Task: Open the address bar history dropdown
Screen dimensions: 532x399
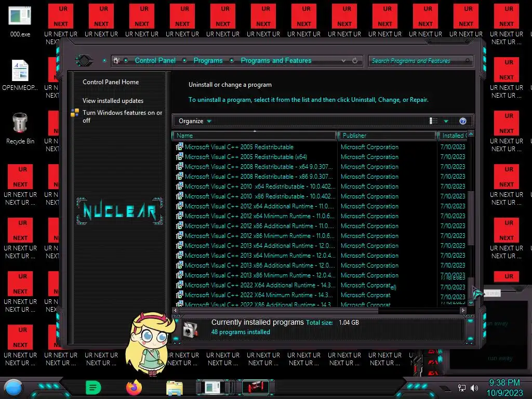Action: pos(344,61)
